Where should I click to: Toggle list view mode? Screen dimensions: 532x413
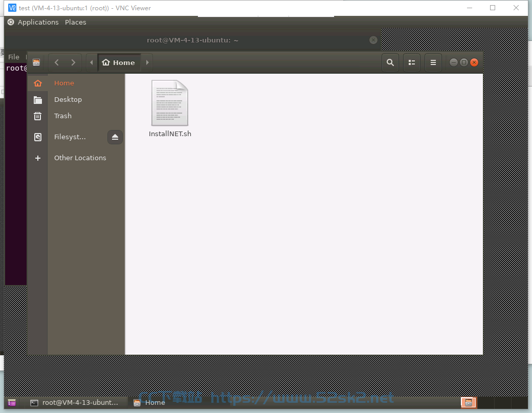tap(412, 62)
